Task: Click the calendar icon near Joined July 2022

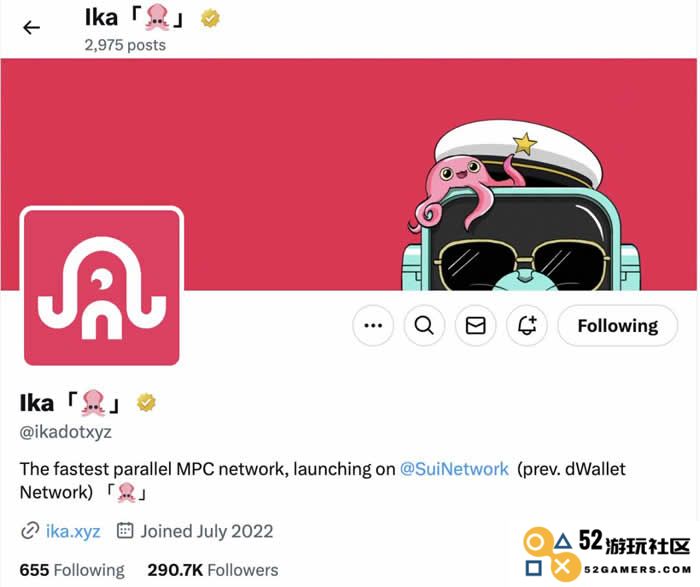Action: click(x=125, y=530)
